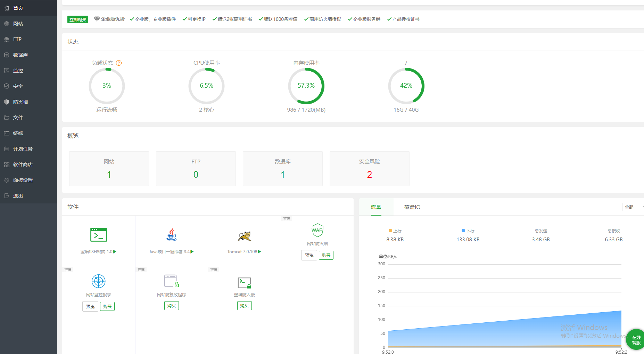Click the 16G / 40G disk text

406,110
